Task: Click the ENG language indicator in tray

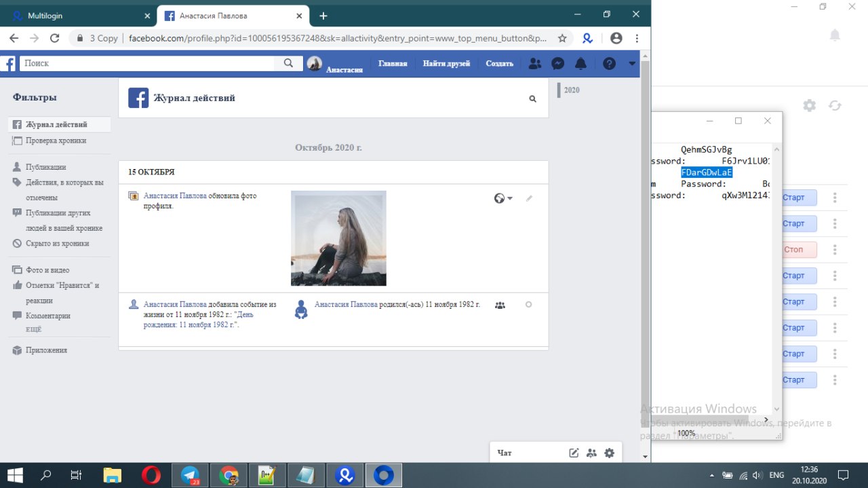Action: 776,475
